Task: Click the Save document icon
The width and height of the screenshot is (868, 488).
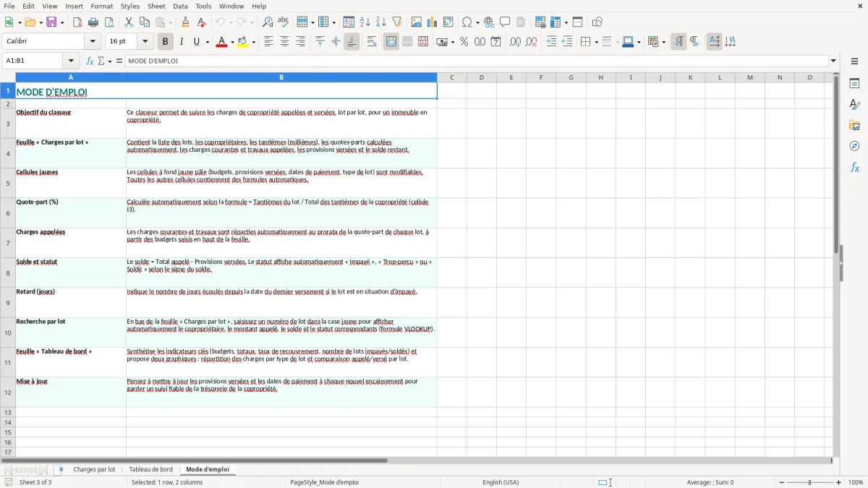Action: click(x=51, y=22)
